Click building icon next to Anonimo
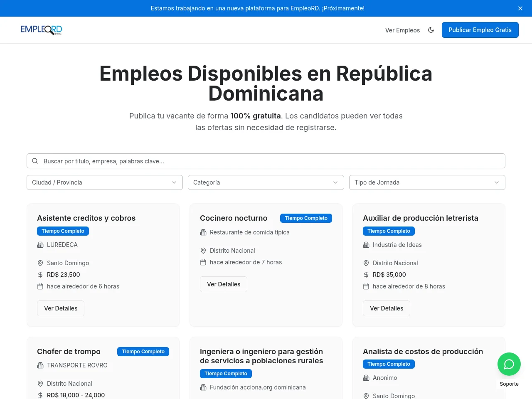Image resolution: width=532 pixels, height=399 pixels. [x=366, y=378]
